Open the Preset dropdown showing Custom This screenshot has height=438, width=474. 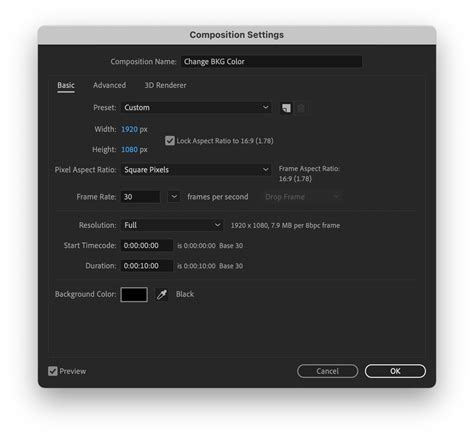196,108
